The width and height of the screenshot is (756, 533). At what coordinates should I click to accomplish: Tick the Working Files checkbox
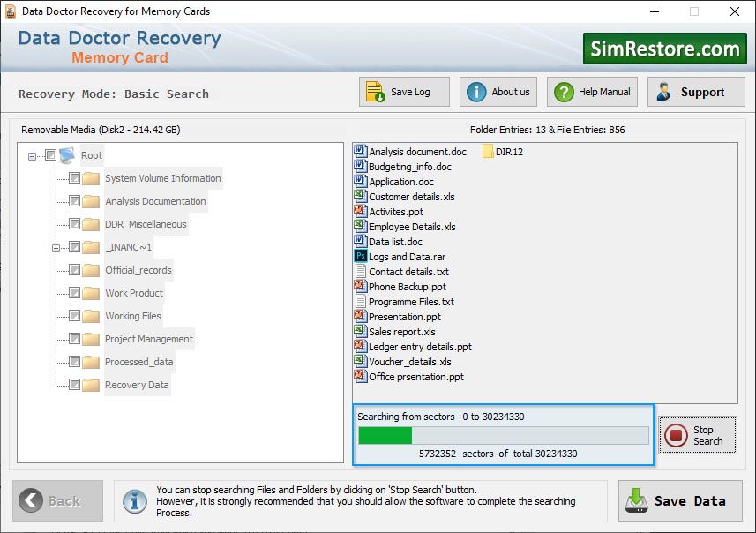[x=74, y=315]
